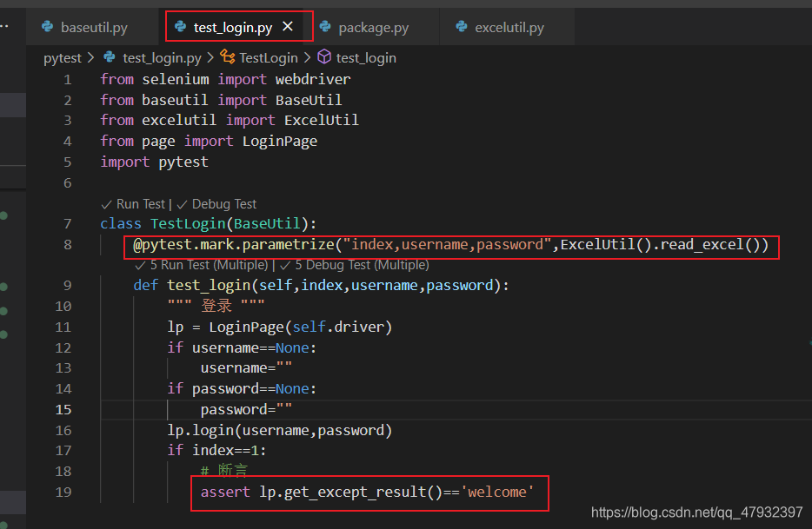Click 'test_login' function name on line 9
Viewport: 812px width, 529px height.
[x=209, y=285]
